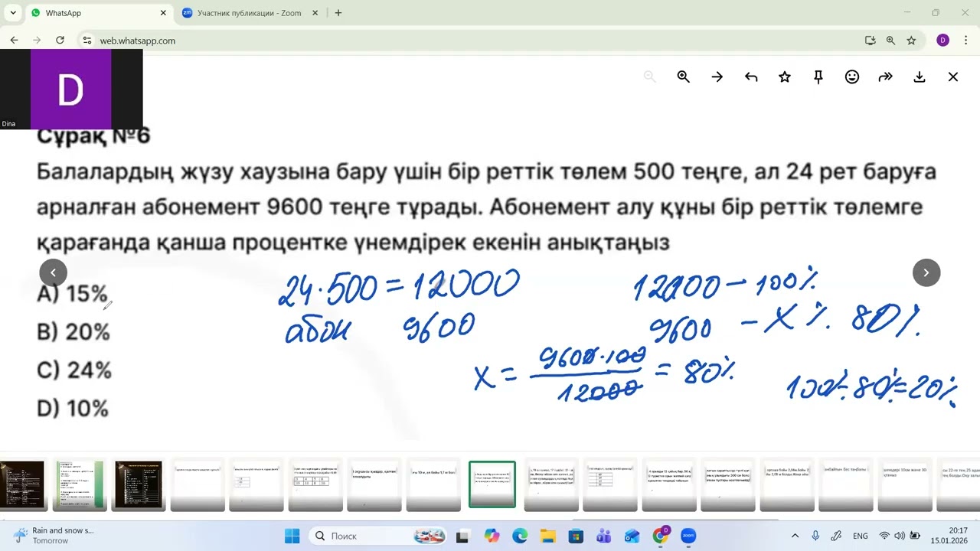Open the Chrome profile D avatar

coord(942,40)
